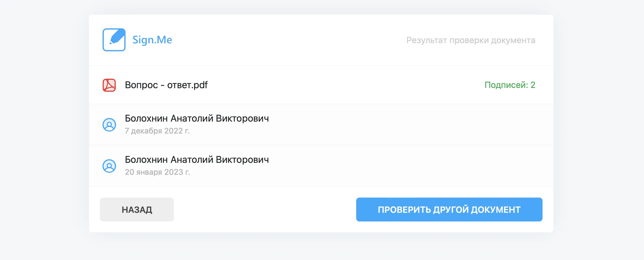Image resolution: width=644 pixels, height=260 pixels.
Task: Select signer name above 20 января 2023 date
Action: click(x=197, y=160)
